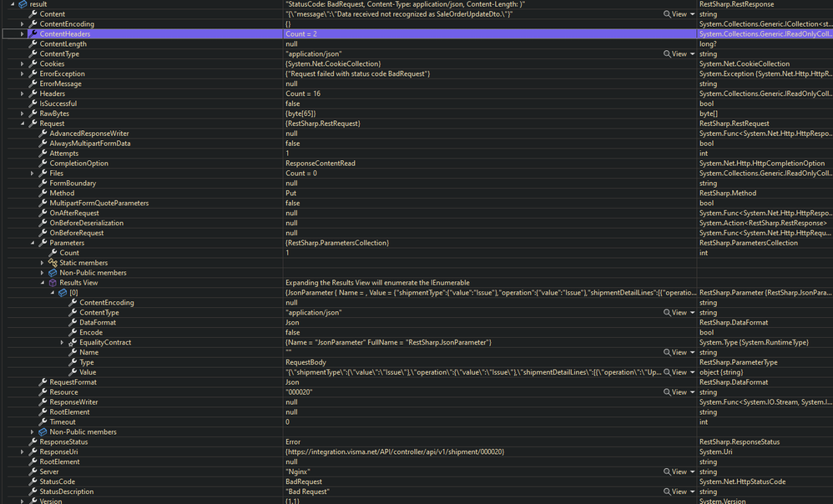Expand the ContentEncoding property

click(22, 24)
